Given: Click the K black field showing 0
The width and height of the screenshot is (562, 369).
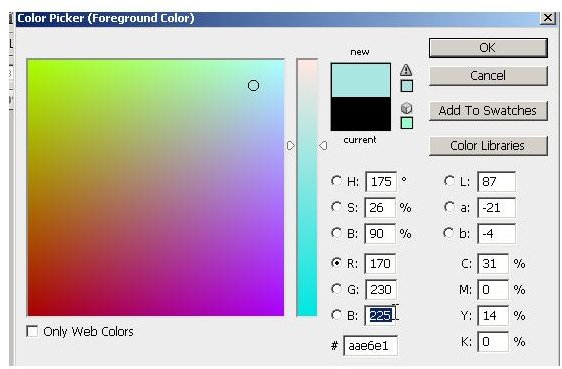Looking at the screenshot, I should point(493,341).
